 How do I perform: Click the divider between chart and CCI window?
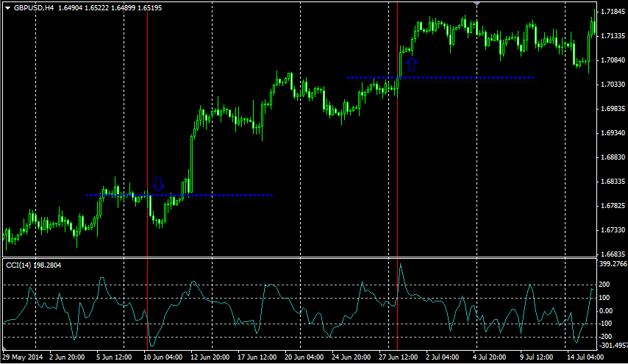pos(299,258)
